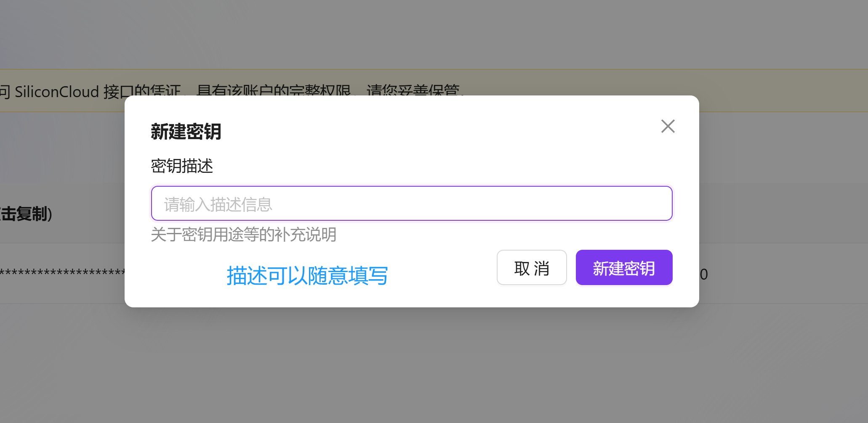Click the number 0 beside the dialog
Viewport: 868px width, 423px height.
click(704, 274)
